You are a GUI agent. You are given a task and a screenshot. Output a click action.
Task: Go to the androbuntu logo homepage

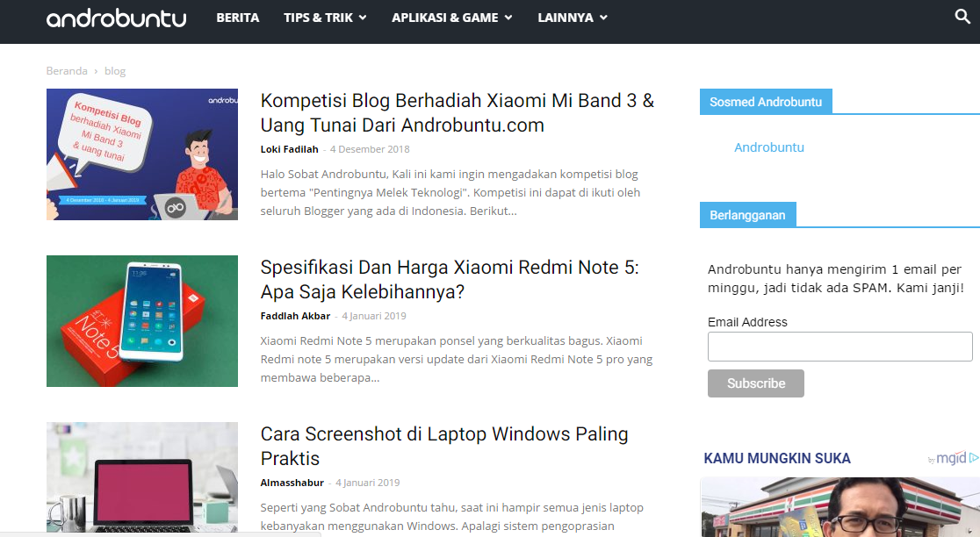[116, 18]
